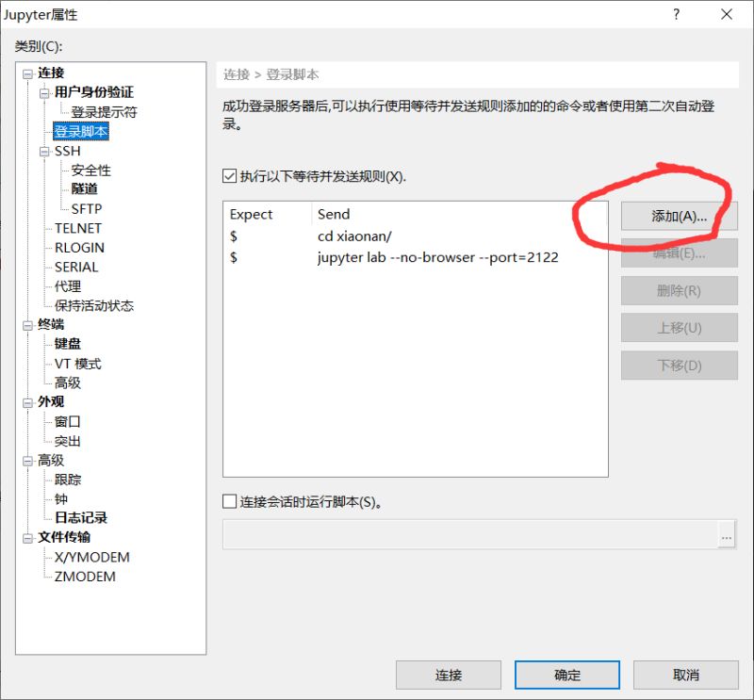
Task: Collapse the 外观 tree node
Action: (28, 401)
